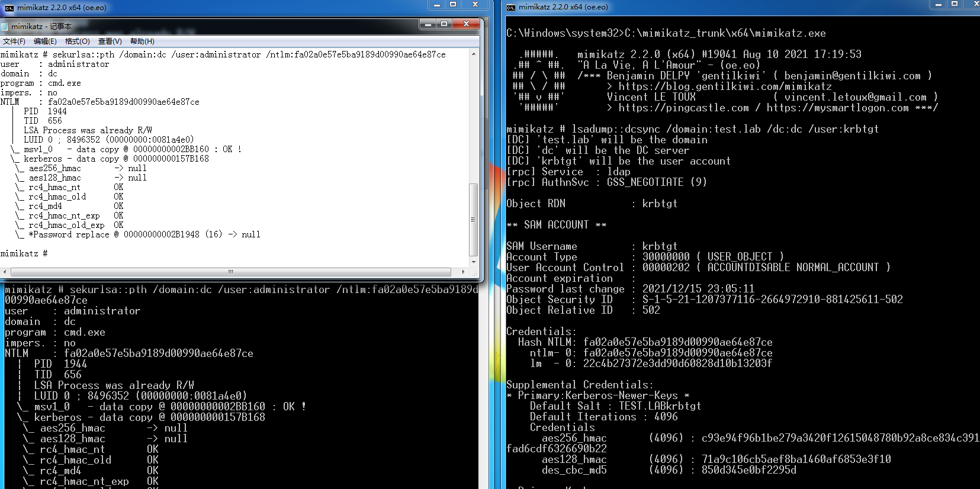Viewport: 980px width, 489px height.
Task: Open the 查看(V) menu in Notepad
Action: click(110, 41)
